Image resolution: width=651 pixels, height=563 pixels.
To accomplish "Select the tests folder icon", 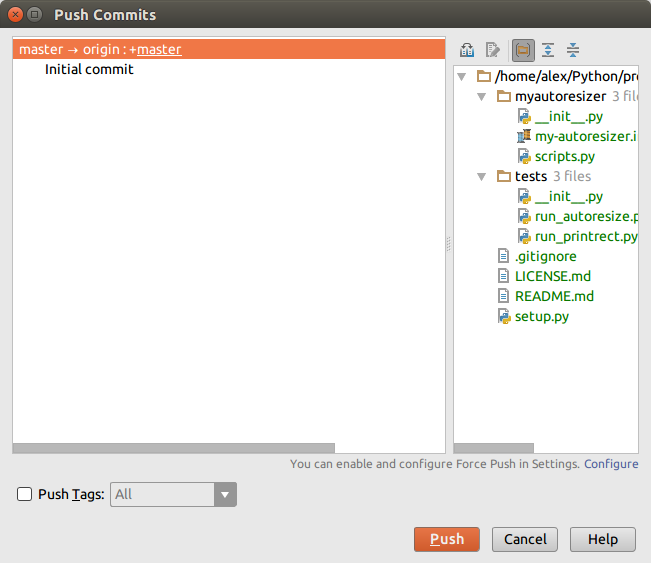I will pos(504,176).
